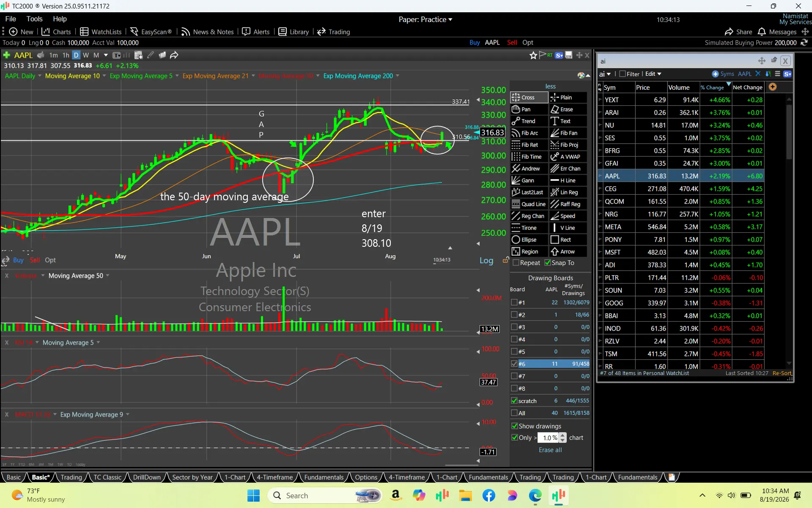The image size is (812, 508).
Task: Switch to the Options layout tab
Action: 366,477
